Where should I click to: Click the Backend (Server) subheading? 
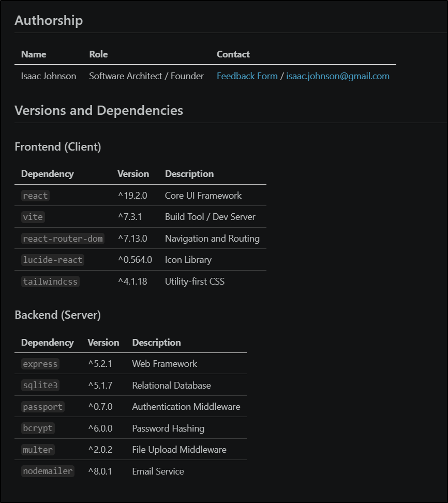pyautogui.click(x=57, y=315)
